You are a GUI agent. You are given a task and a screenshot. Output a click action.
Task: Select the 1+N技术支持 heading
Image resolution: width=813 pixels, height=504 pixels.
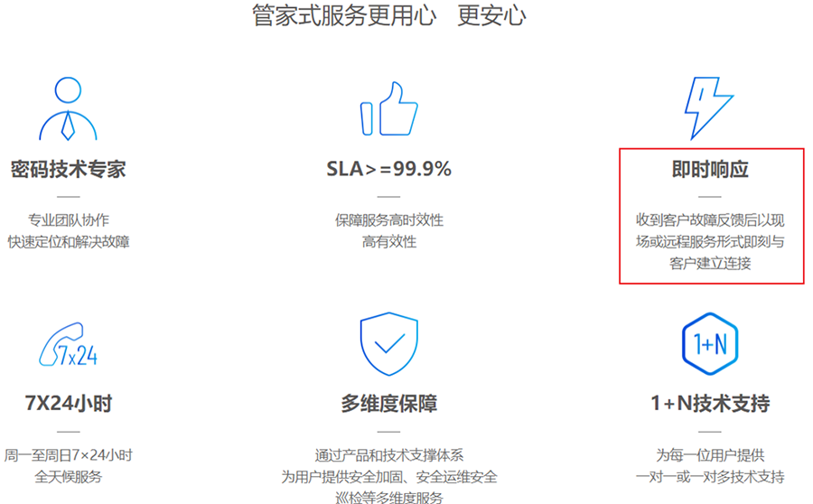[710, 403]
